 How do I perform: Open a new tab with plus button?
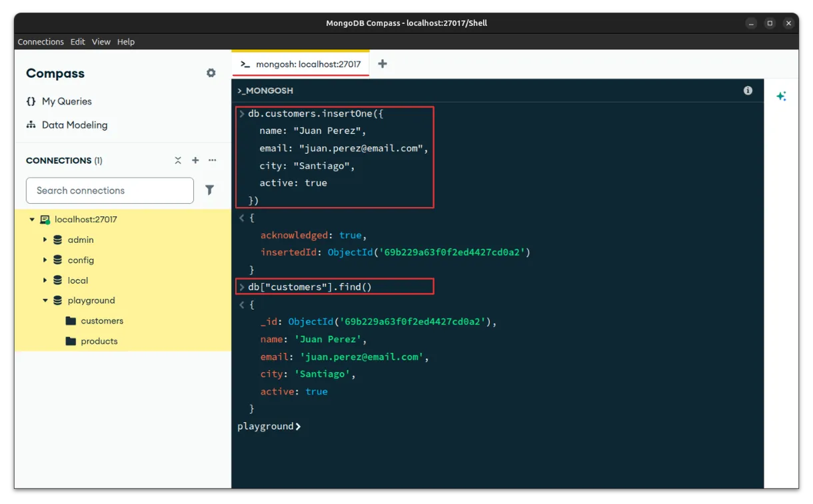383,64
